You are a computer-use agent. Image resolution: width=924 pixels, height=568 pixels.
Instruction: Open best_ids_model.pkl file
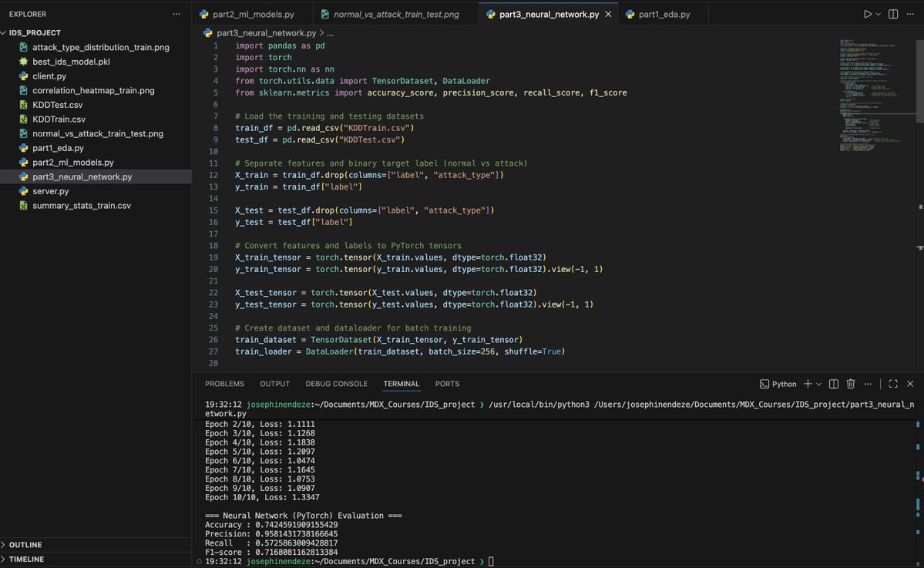point(71,62)
